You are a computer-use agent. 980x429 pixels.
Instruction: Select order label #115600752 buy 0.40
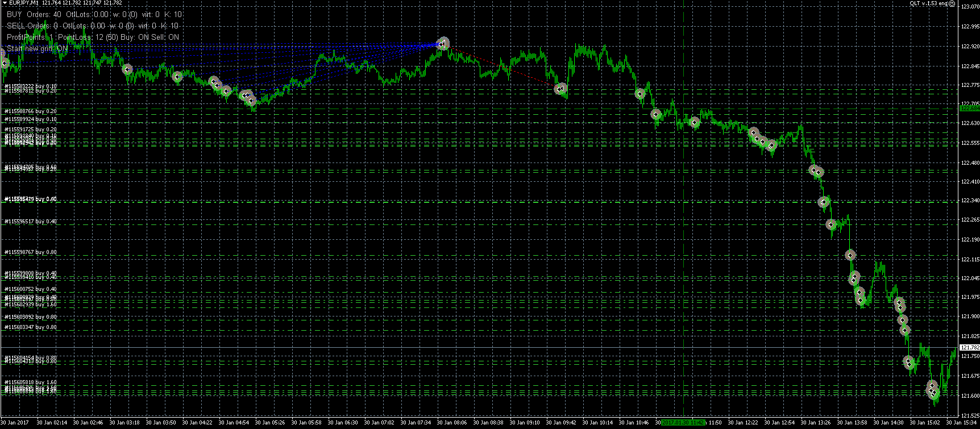31,289
